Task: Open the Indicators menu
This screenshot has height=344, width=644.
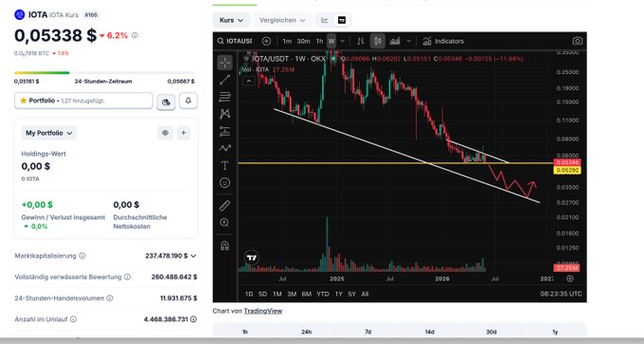Action: (x=443, y=41)
